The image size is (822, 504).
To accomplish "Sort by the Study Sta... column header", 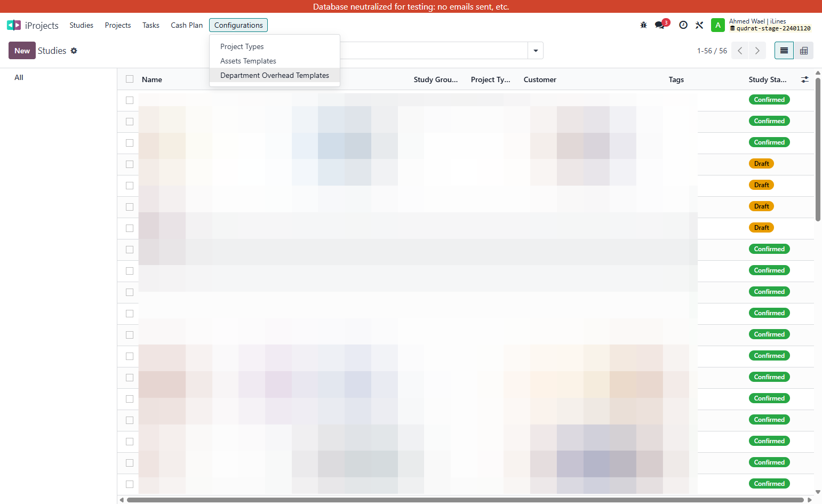I will 767,79.
